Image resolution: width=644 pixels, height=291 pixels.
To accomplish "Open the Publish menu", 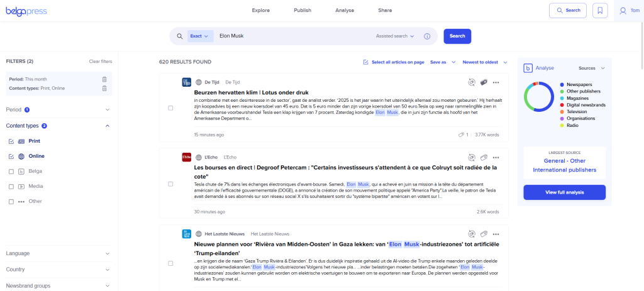I will click(303, 10).
